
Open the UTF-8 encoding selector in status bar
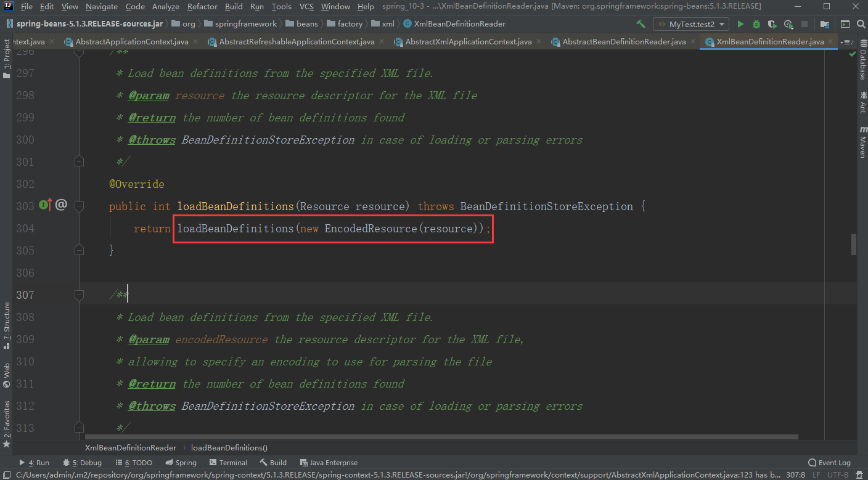pos(837,475)
